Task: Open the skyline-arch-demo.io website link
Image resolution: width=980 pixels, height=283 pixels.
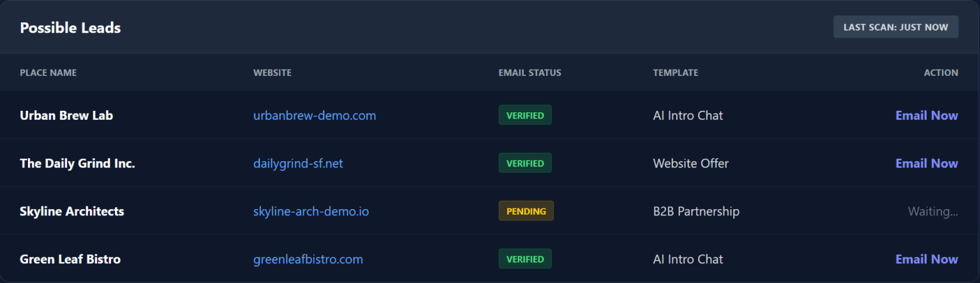Action: [311, 211]
